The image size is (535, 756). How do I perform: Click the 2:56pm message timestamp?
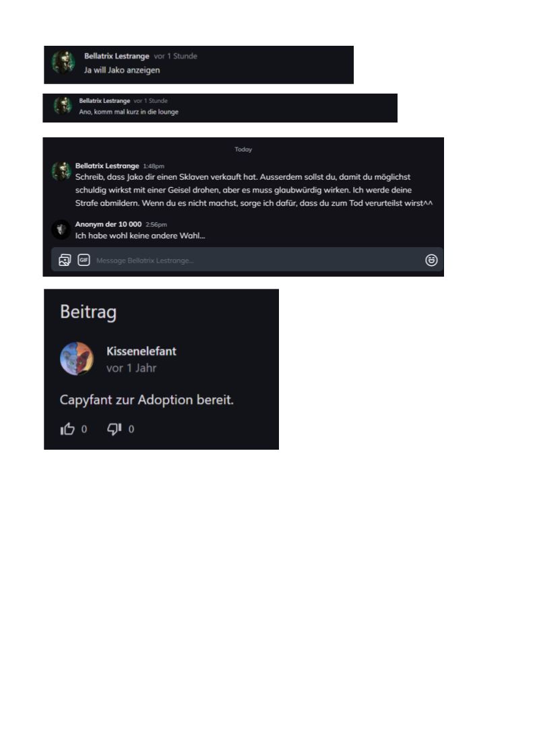click(x=156, y=225)
